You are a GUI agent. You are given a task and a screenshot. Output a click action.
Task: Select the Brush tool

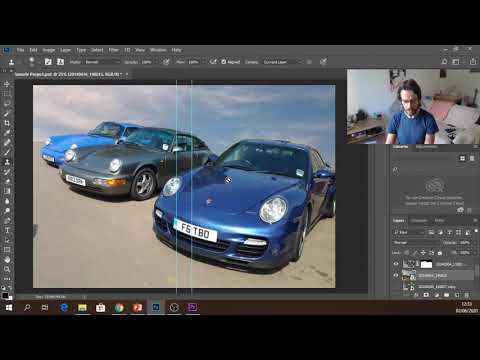7,152
